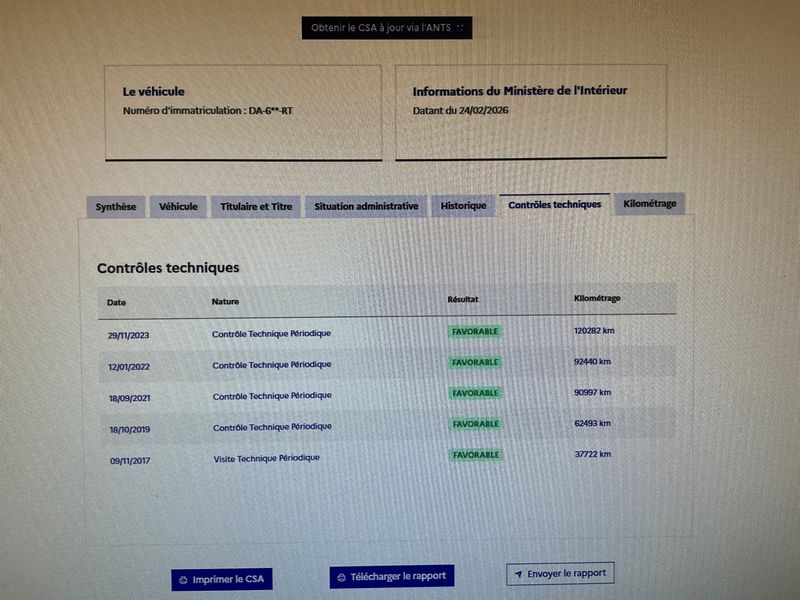Select the date 09/11/2017

click(x=130, y=461)
